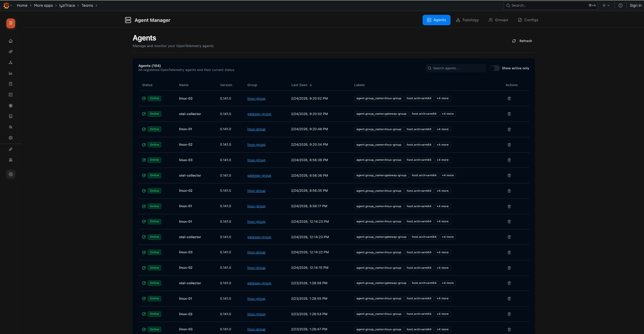644x334 pixels.
Task: Delete linux-03 agent seen 8:56:38 PM
Action: point(509,160)
